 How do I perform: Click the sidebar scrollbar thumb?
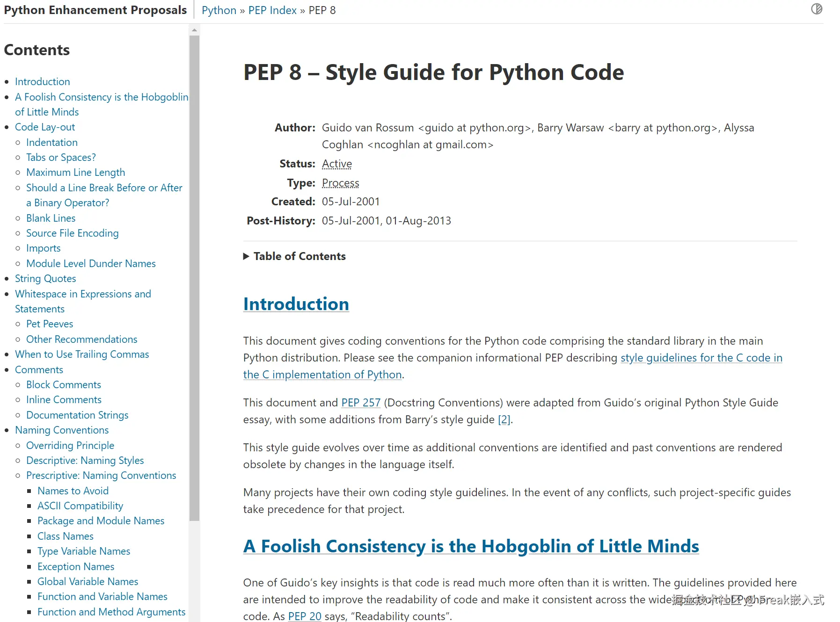click(194, 278)
